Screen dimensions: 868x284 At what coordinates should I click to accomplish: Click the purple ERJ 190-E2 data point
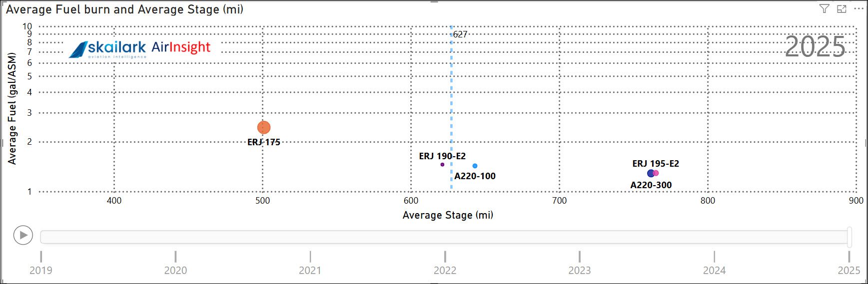[x=442, y=165]
